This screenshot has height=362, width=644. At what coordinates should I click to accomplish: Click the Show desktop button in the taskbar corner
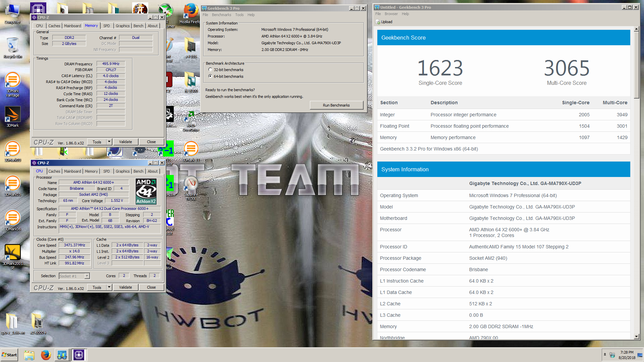pyautogui.click(x=641, y=355)
